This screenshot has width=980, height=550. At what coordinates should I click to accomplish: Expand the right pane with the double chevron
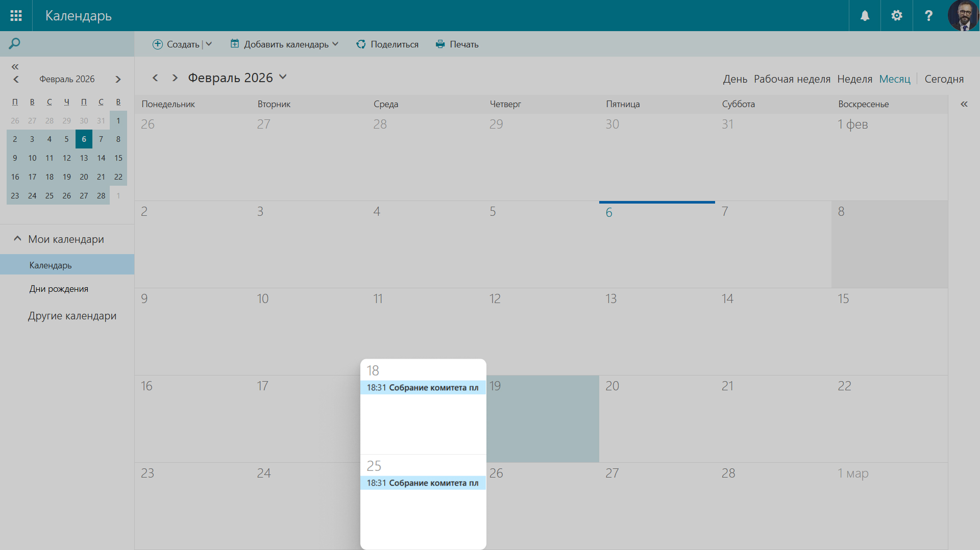point(964,104)
